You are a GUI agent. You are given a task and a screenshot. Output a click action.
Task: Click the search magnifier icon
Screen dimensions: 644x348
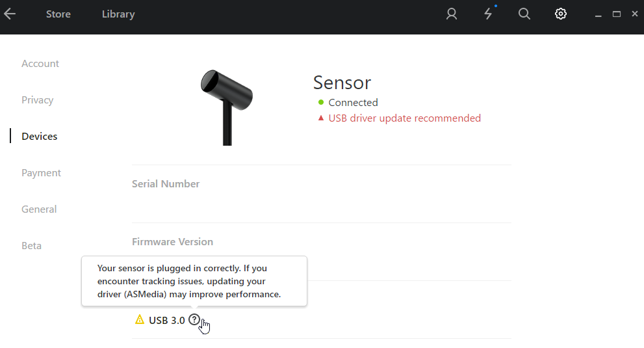[x=524, y=14]
